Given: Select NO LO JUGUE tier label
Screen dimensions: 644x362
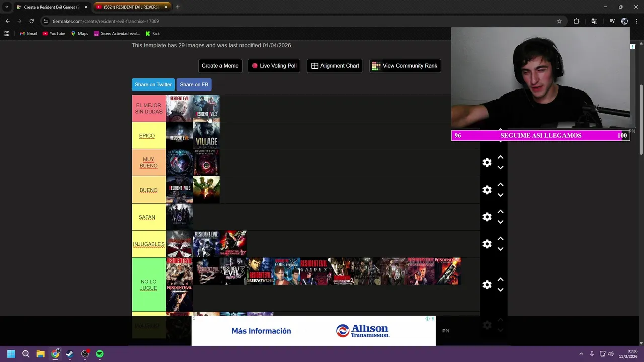Looking at the screenshot, I should click(148, 285).
